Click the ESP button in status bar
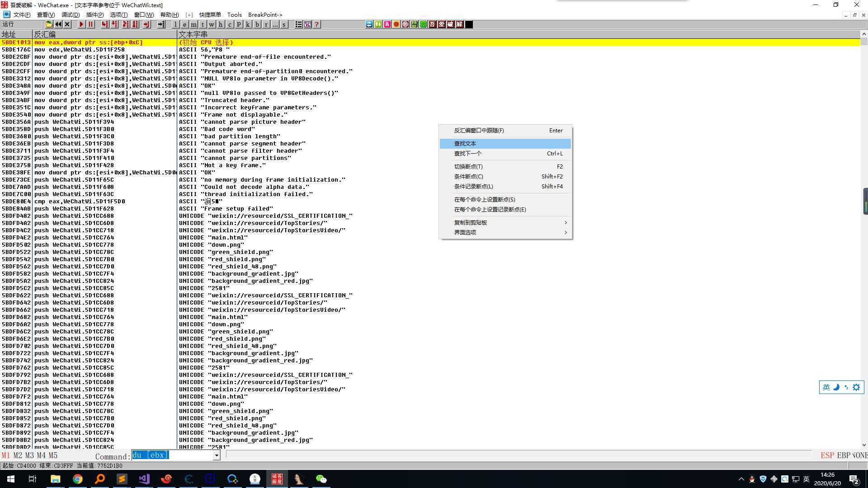Viewport: 868px width, 488px height. click(x=827, y=455)
